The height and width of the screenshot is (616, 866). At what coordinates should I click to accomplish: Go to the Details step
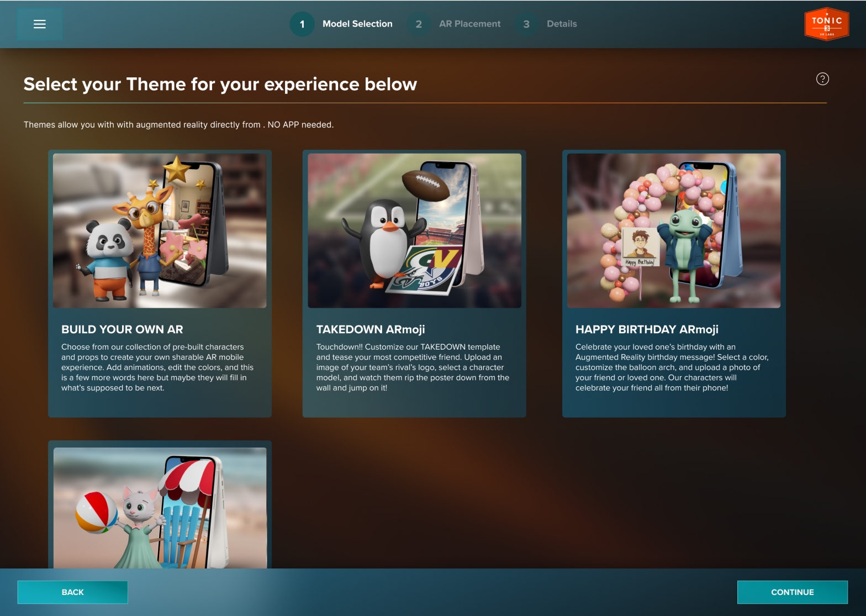(562, 24)
